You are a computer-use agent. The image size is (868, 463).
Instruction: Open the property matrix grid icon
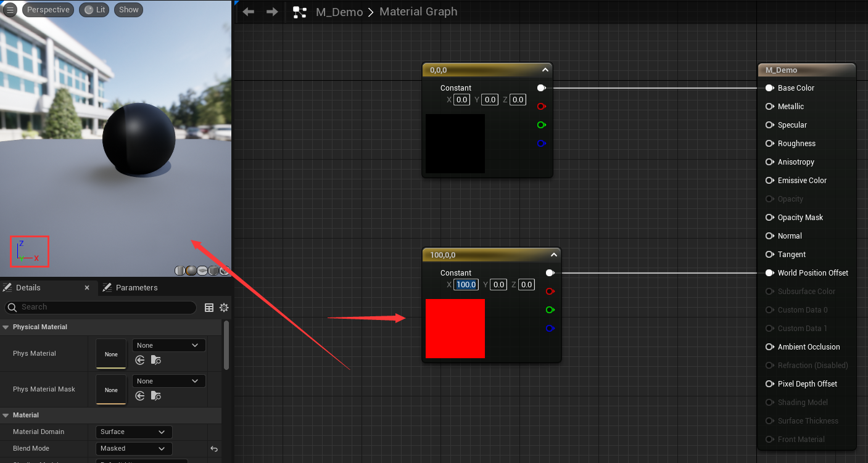coord(209,308)
